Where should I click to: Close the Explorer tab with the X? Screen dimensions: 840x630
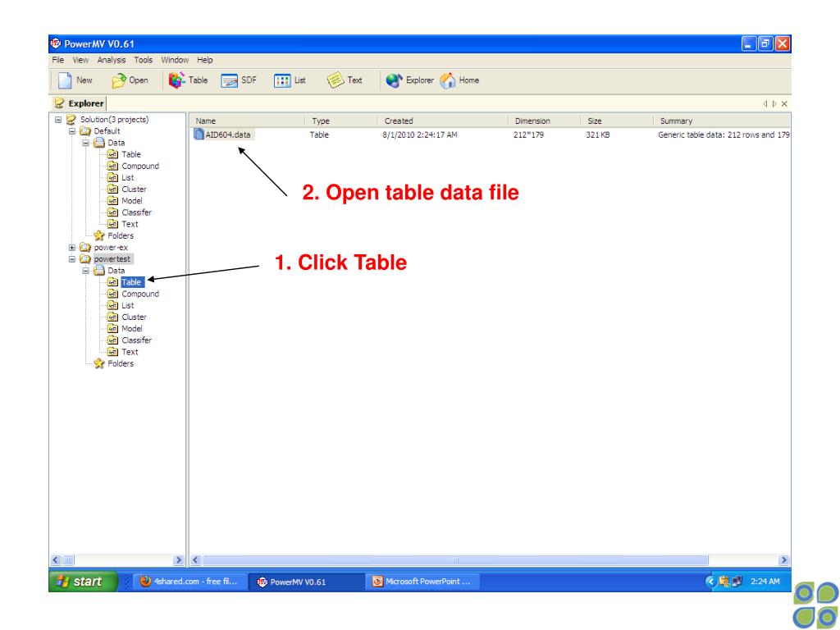(x=784, y=104)
